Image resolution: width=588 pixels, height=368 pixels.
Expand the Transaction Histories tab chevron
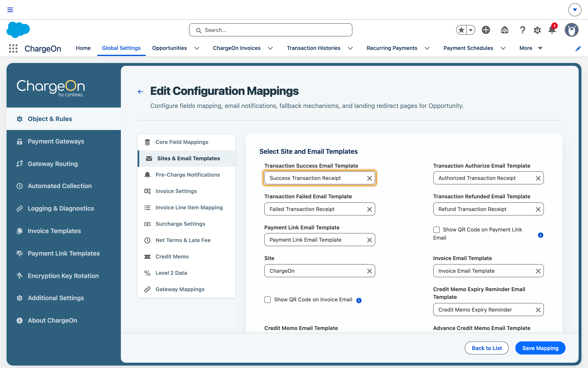[350, 48]
